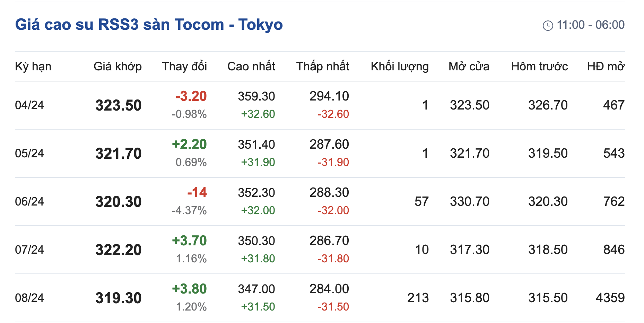Click the Kỳ hạn column header
644x323 pixels.
pos(33,66)
